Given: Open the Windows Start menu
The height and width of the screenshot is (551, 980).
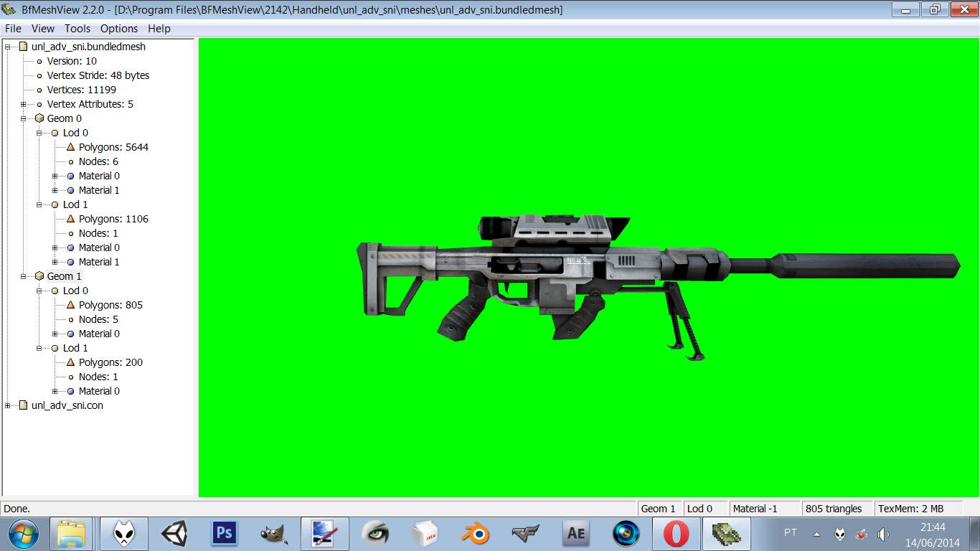Looking at the screenshot, I should tap(24, 534).
